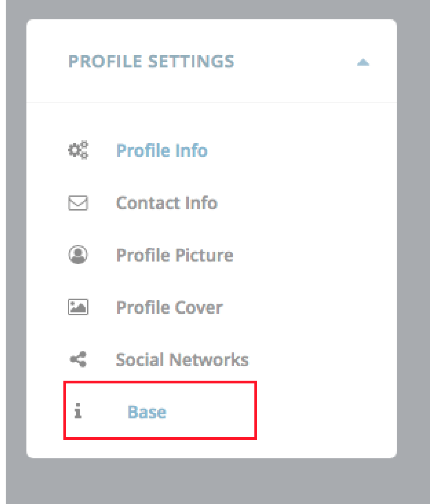Select the Profile Cover menu entry
Image resolution: width=430 pixels, height=504 pixels.
pyautogui.click(x=170, y=307)
